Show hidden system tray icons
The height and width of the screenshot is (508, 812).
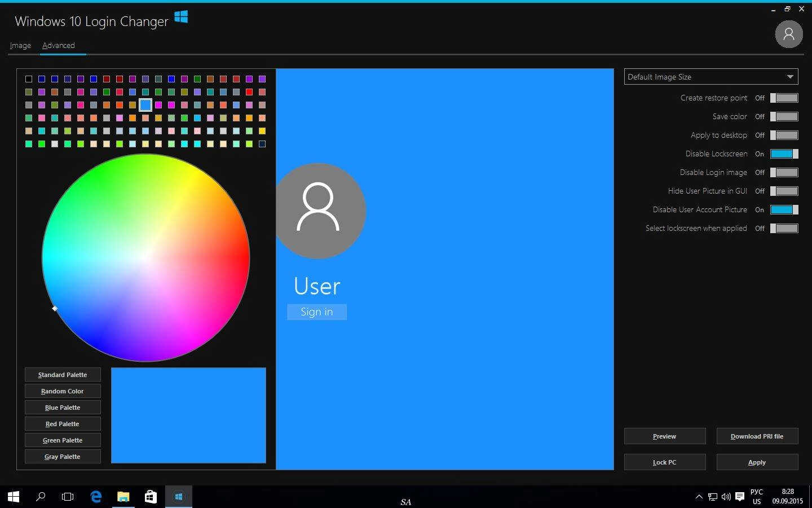pos(699,497)
